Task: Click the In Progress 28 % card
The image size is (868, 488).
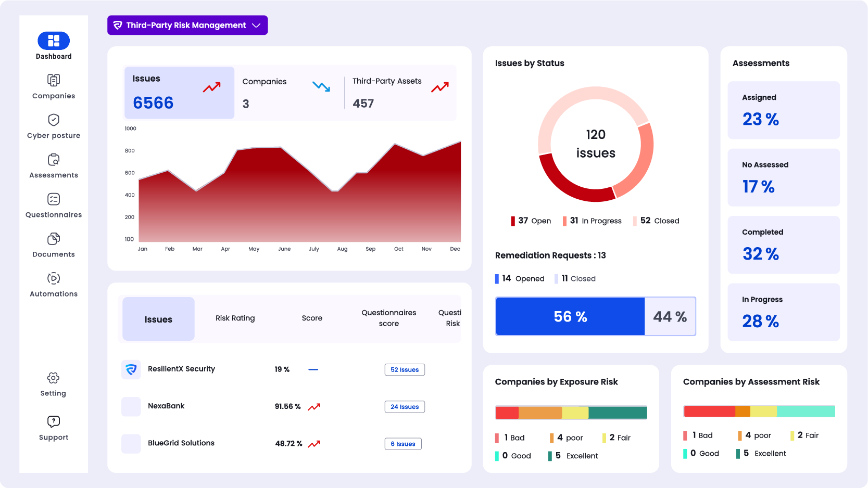Action: click(x=784, y=312)
